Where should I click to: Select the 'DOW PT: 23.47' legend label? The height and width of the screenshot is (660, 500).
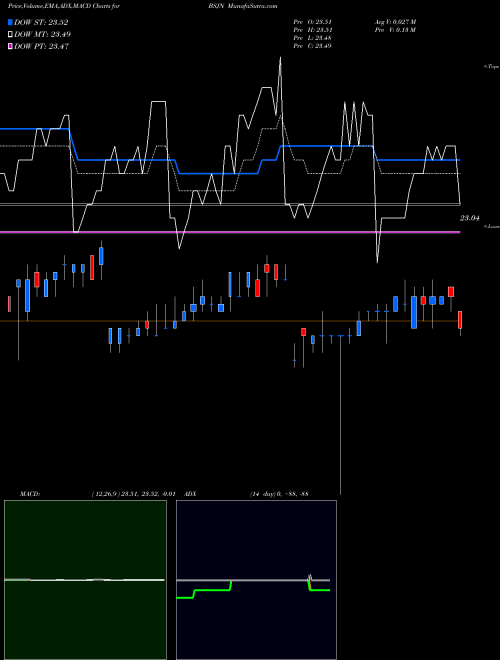(x=42, y=46)
